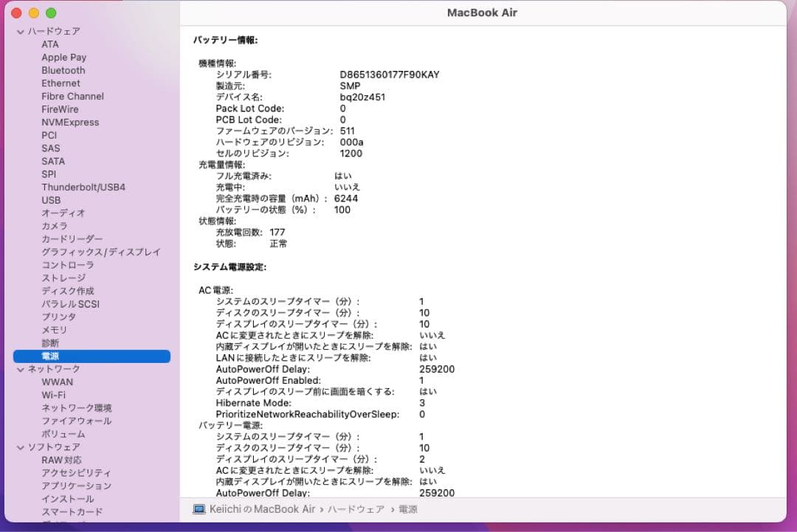Select SATA in the sidebar
Image resolution: width=797 pixels, height=532 pixels.
point(53,162)
